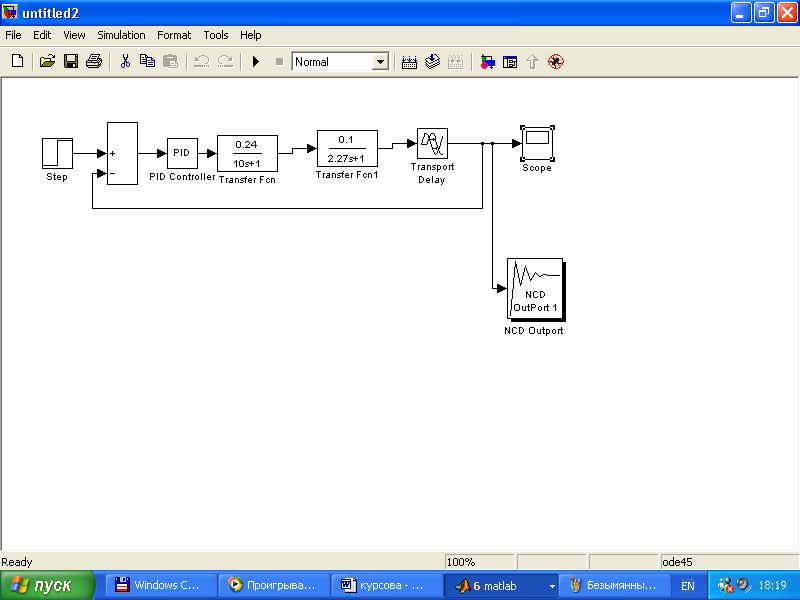Screen dimensions: 800x600
Task: Select the Transfer Fcn1 block
Action: [x=347, y=148]
